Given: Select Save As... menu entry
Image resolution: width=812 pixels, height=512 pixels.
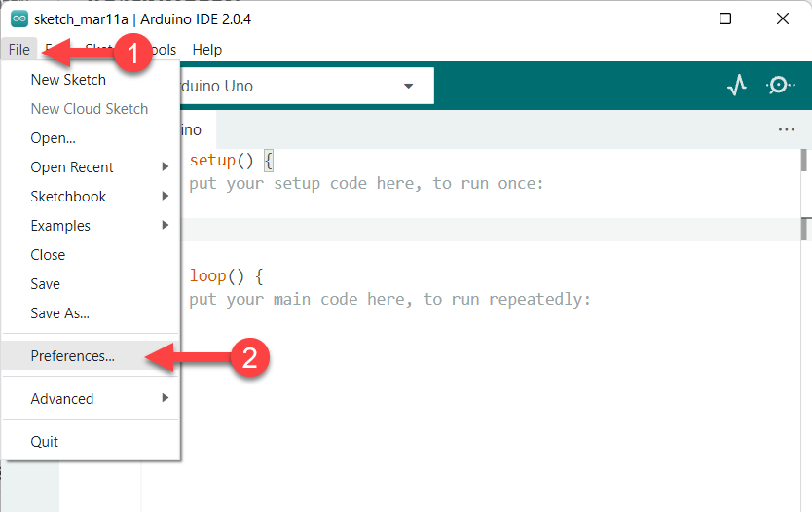Looking at the screenshot, I should tap(92, 313).
